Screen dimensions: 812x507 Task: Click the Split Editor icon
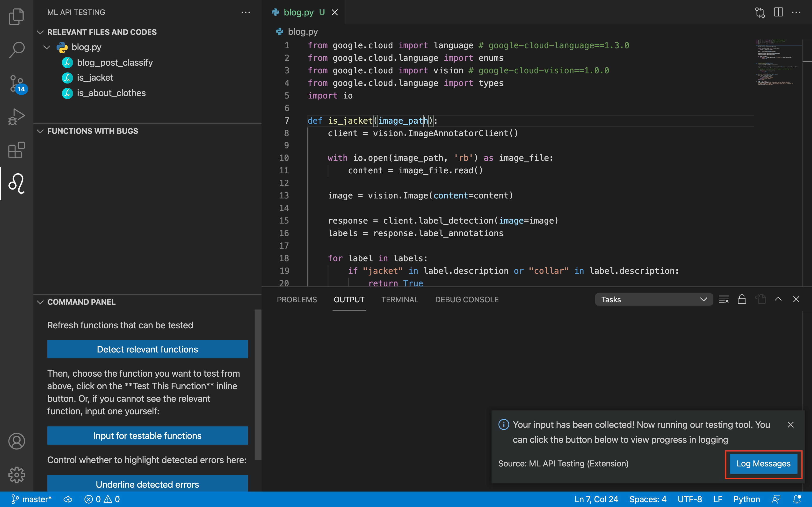[x=778, y=12]
